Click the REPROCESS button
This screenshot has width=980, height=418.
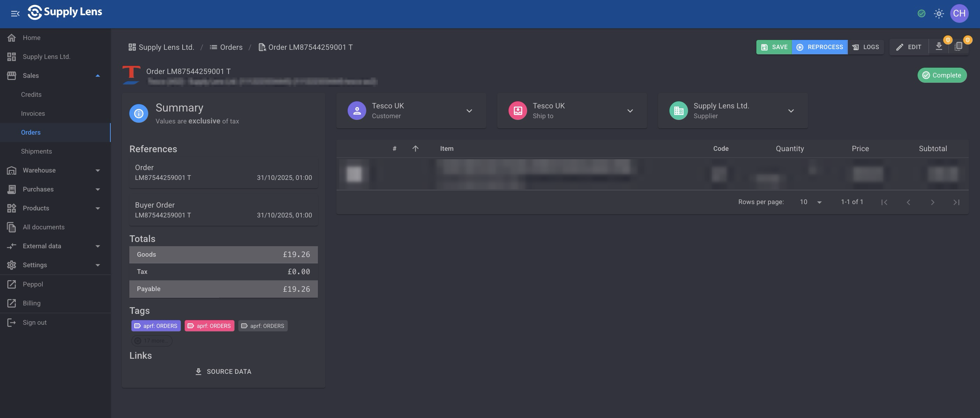pyautogui.click(x=819, y=47)
